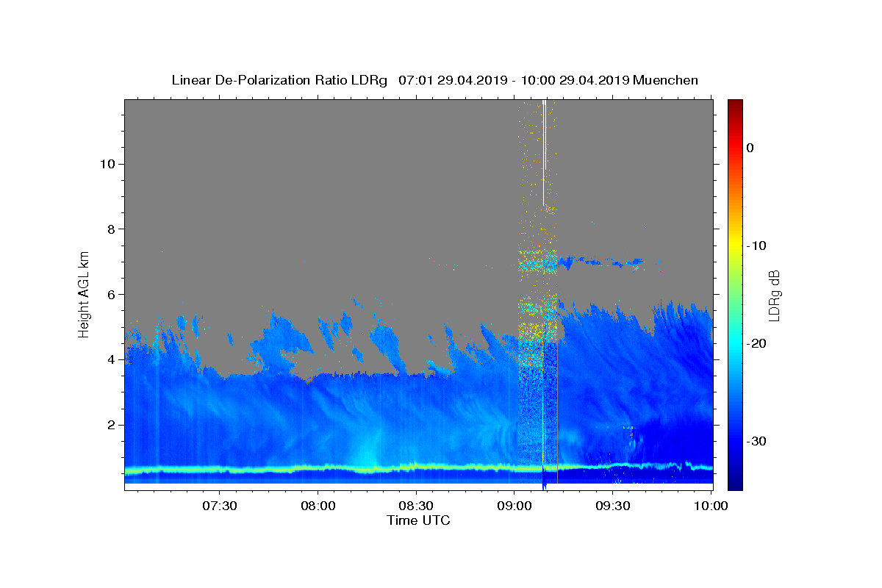Click the 08:30 time tick label
882x588 pixels.
(x=417, y=506)
